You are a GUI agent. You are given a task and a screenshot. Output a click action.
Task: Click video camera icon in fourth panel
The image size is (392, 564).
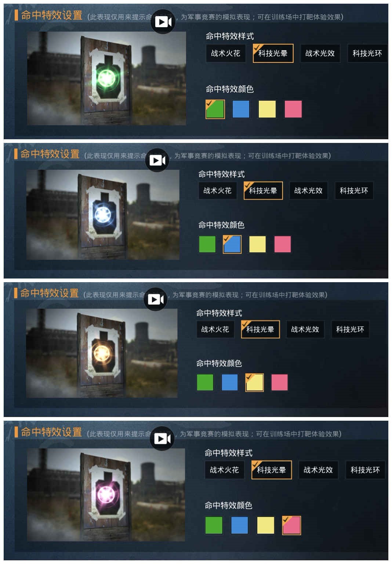click(162, 438)
